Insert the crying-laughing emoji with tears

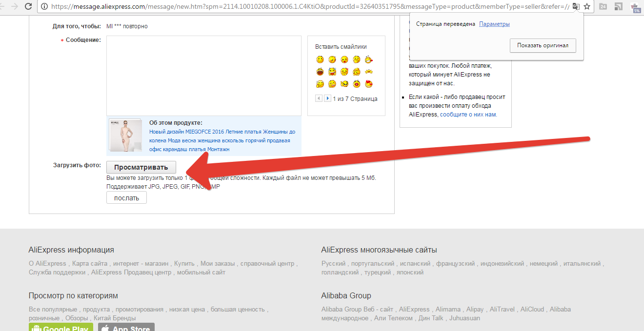pyautogui.click(x=332, y=72)
